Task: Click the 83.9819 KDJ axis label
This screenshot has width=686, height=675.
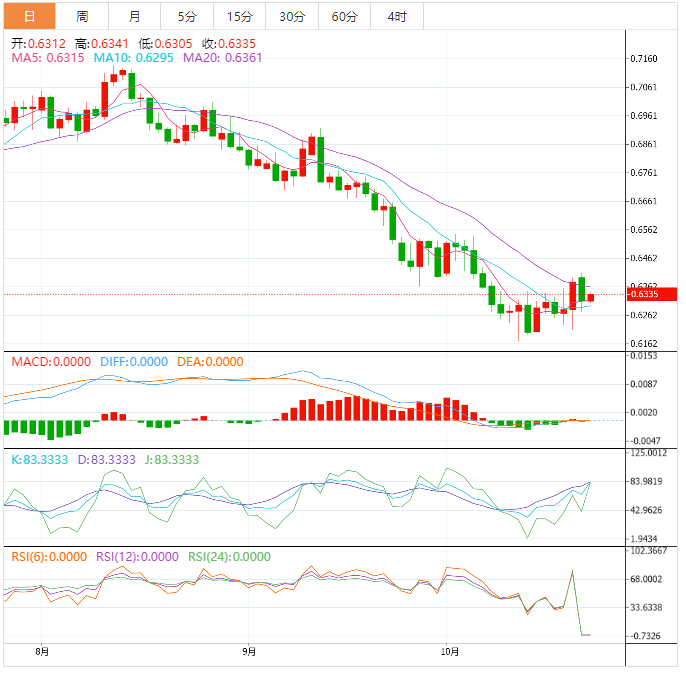Action: (646, 481)
